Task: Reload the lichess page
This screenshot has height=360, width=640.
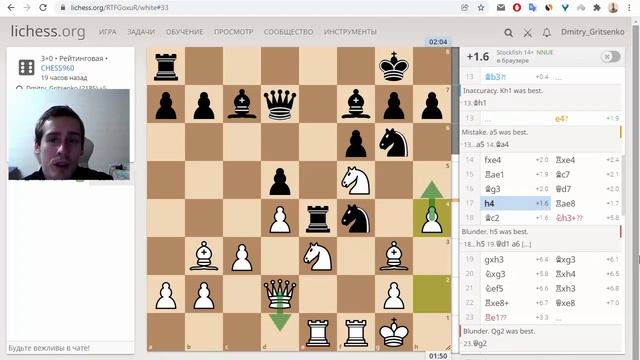Action: point(43,7)
